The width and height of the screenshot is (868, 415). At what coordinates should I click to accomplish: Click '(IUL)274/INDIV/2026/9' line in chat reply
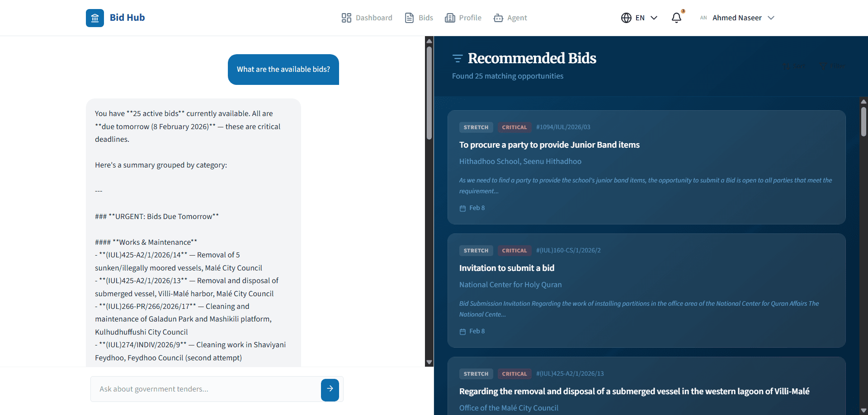tap(190, 345)
